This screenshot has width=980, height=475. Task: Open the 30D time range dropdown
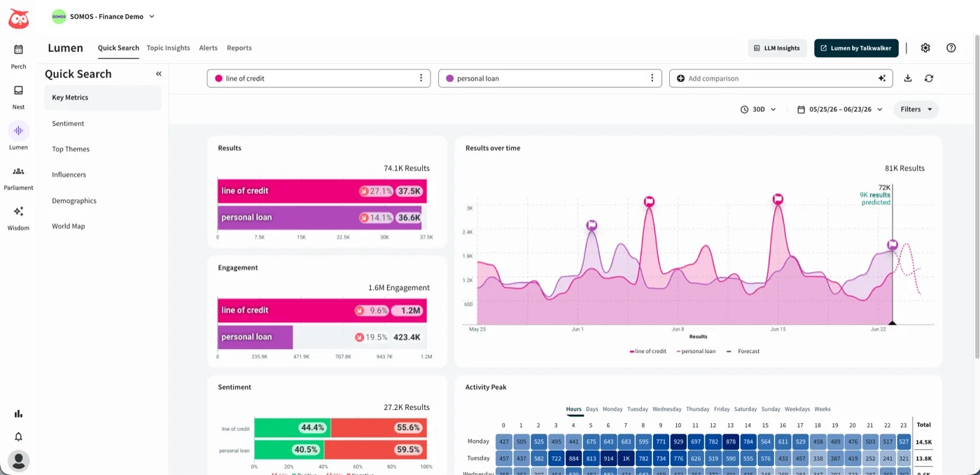tap(758, 109)
